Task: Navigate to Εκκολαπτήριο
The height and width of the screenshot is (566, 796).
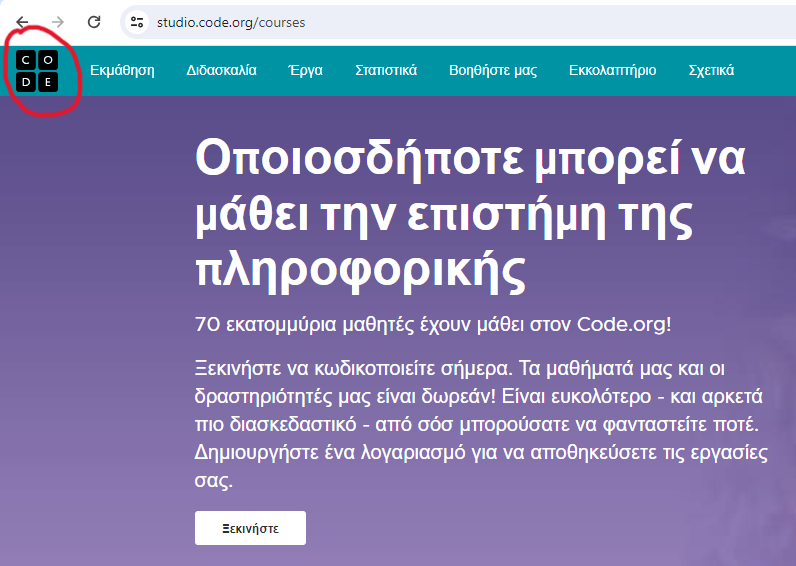Action: coord(612,71)
